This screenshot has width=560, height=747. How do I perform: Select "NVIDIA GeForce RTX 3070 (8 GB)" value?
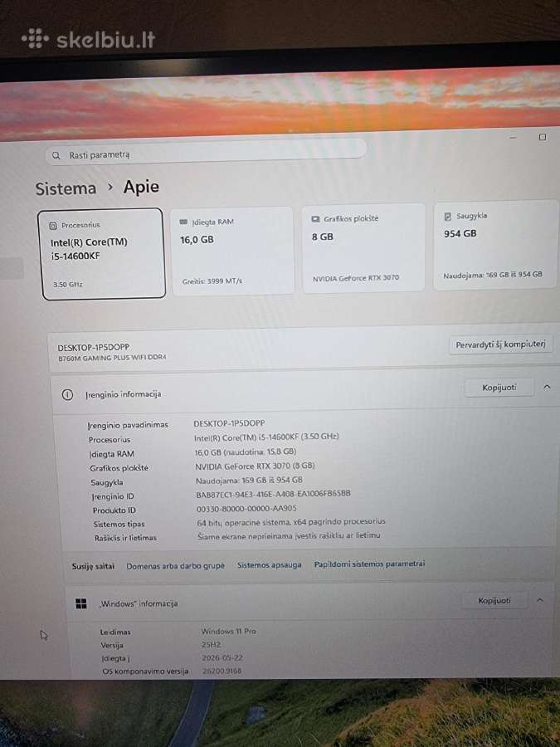(255, 466)
